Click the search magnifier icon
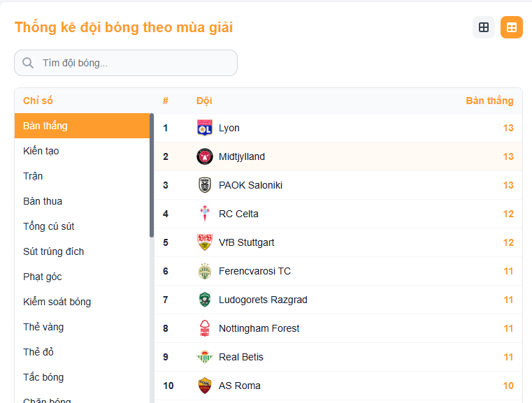532x403 pixels. pyautogui.click(x=28, y=63)
